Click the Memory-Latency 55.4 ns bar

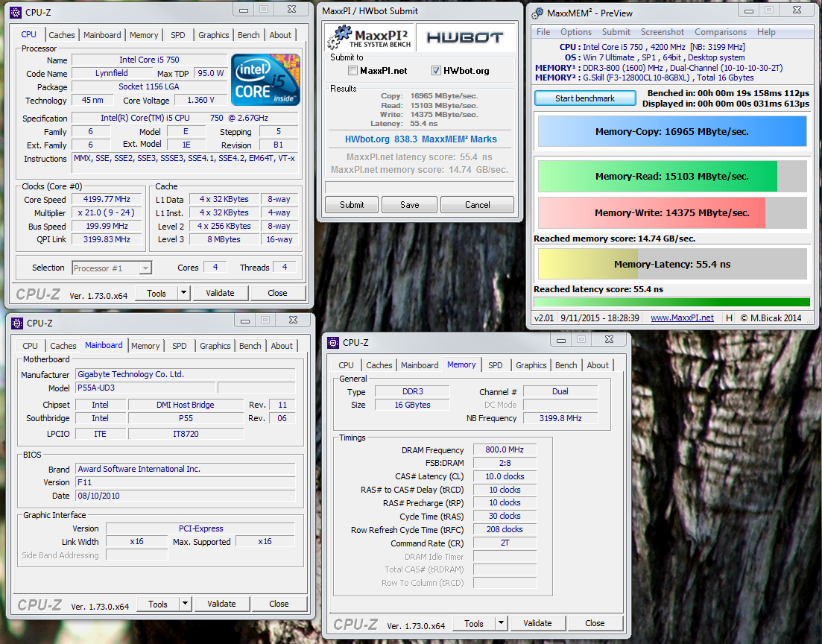672,264
